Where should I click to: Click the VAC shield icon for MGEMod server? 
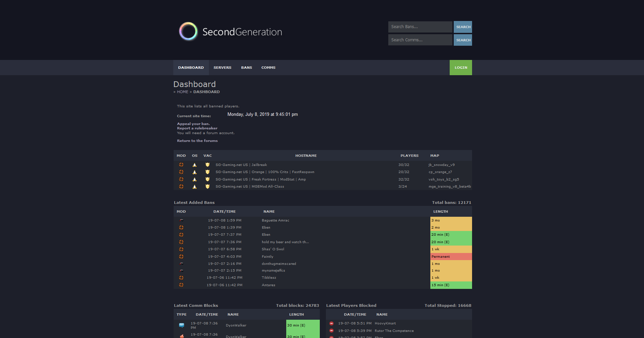pyautogui.click(x=208, y=187)
